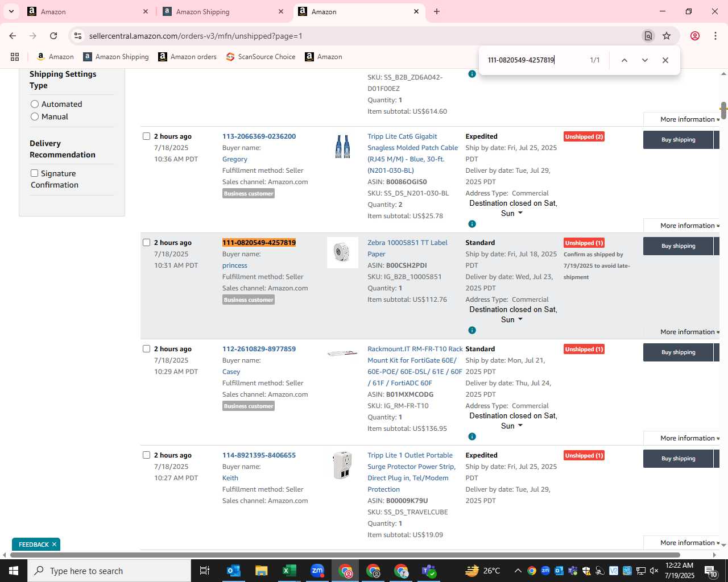Close the find-in-page bar

pyautogui.click(x=665, y=60)
